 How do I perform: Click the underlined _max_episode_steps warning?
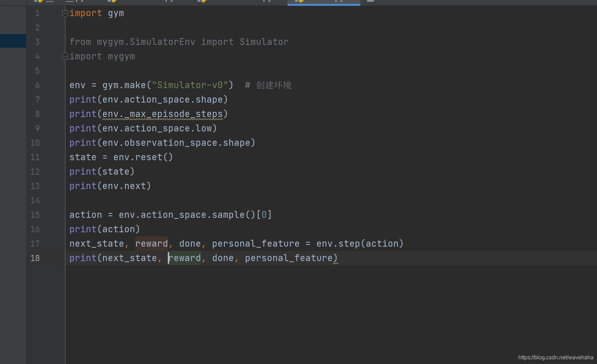click(173, 114)
